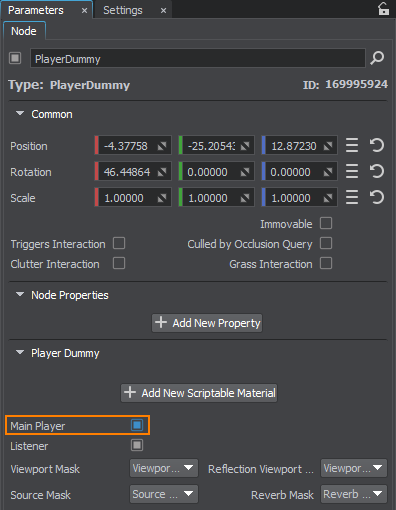Image resolution: width=396 pixels, height=510 pixels.
Task: Open the Position row options menu icon
Action: 352,145
